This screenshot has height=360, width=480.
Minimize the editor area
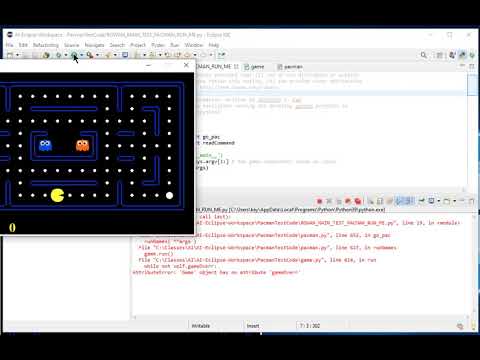pos(462,66)
